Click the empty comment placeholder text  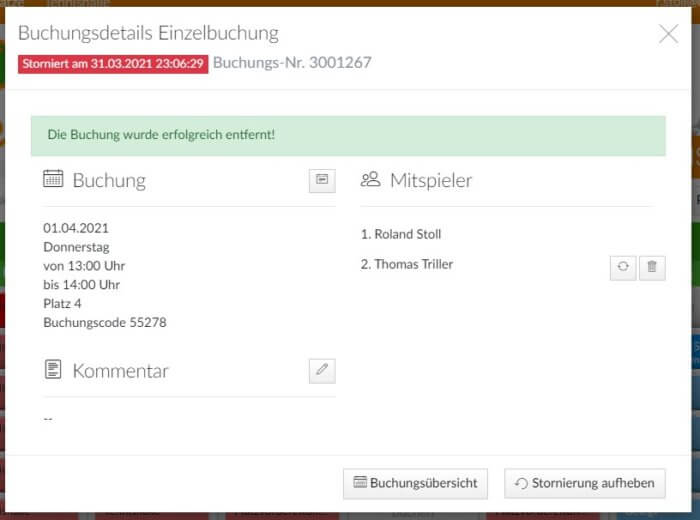click(48, 418)
